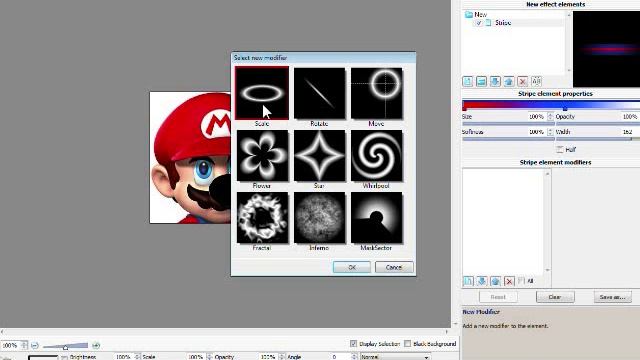The image size is (640, 360).
Task: Select the Move modifier thumbnail
Action: (x=376, y=93)
